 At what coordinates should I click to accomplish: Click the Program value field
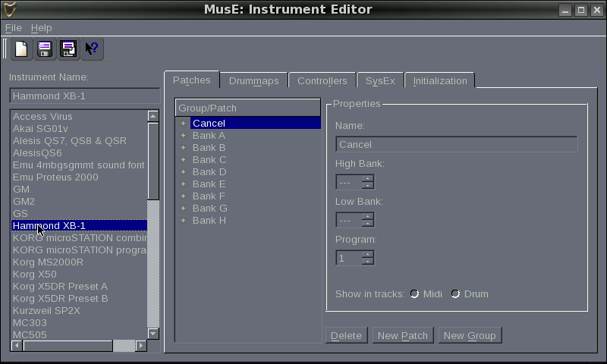tap(349, 258)
